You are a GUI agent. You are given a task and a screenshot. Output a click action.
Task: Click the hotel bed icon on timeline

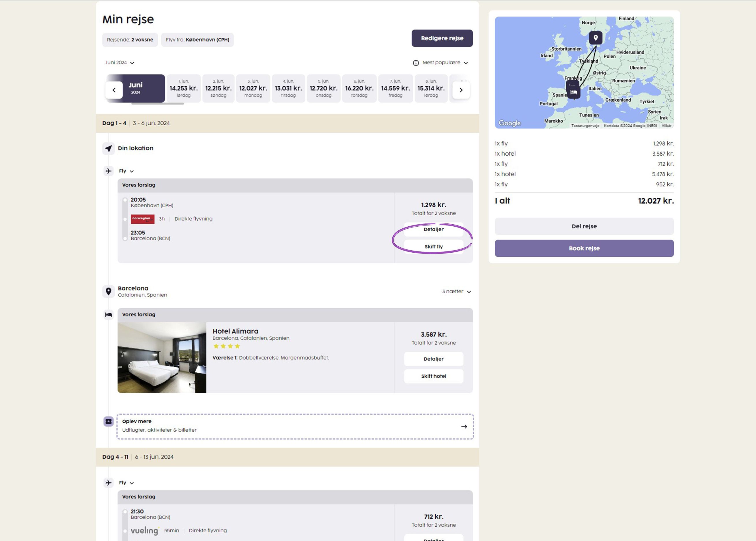pyautogui.click(x=109, y=314)
